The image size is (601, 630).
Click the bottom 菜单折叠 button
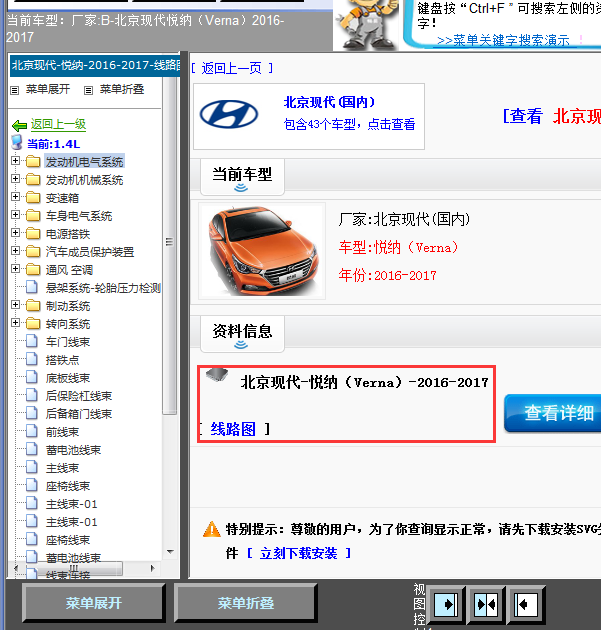pyautogui.click(x=246, y=603)
